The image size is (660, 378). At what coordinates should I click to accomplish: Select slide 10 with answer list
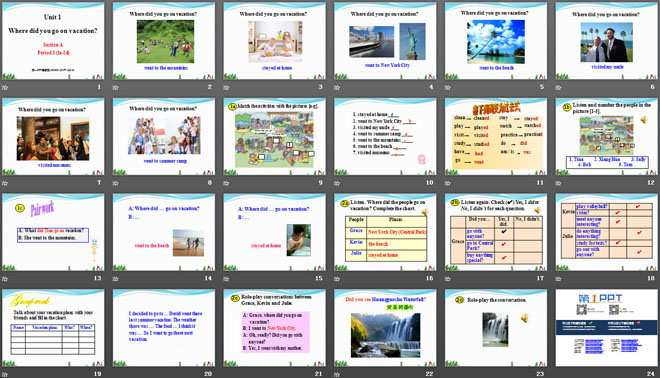[x=385, y=136]
